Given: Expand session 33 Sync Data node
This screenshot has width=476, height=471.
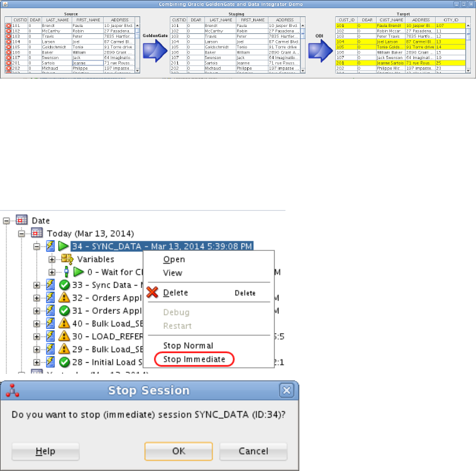Looking at the screenshot, I should [x=36, y=285].
